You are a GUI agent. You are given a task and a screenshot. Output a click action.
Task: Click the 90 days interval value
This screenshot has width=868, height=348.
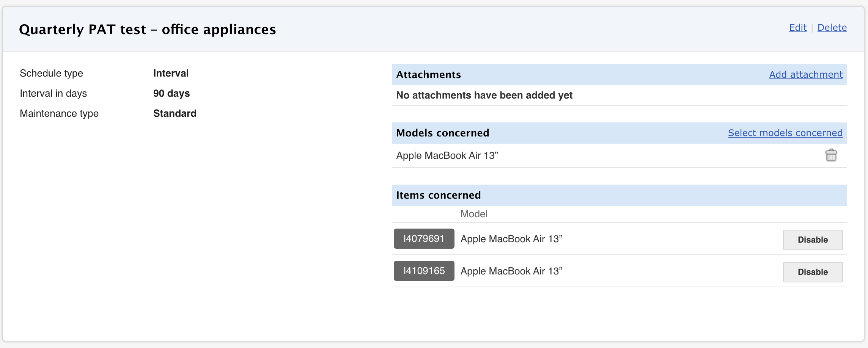pyautogui.click(x=171, y=94)
